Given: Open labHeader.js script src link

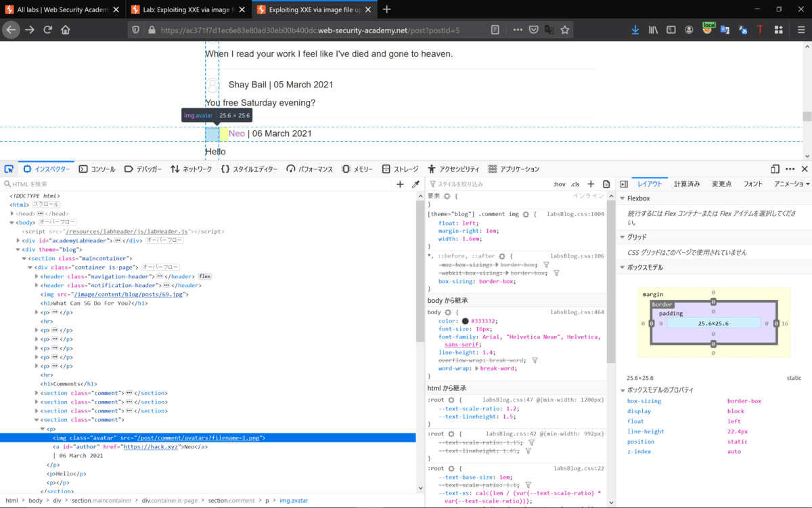Looking at the screenshot, I should pyautogui.click(x=127, y=232).
